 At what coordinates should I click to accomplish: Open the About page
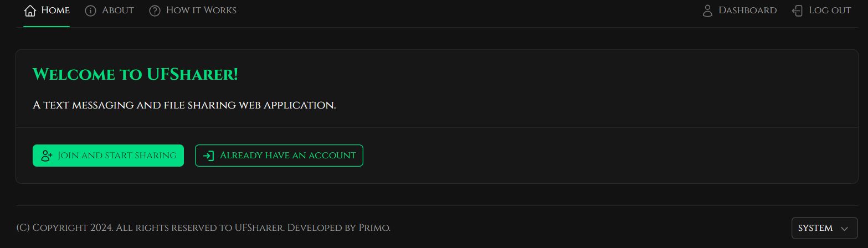tap(118, 11)
